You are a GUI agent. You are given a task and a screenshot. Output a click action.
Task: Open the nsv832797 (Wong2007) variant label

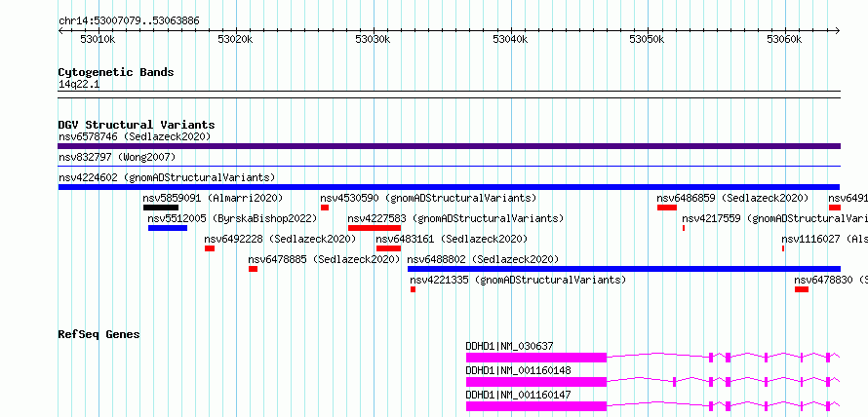(x=117, y=157)
